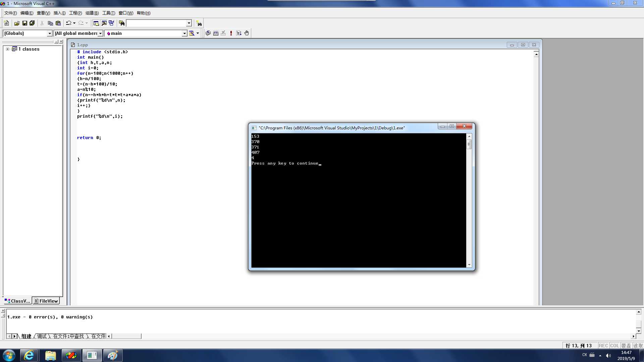This screenshot has height=362, width=644.
Task: Click in the Find text input field
Action: coord(156,23)
